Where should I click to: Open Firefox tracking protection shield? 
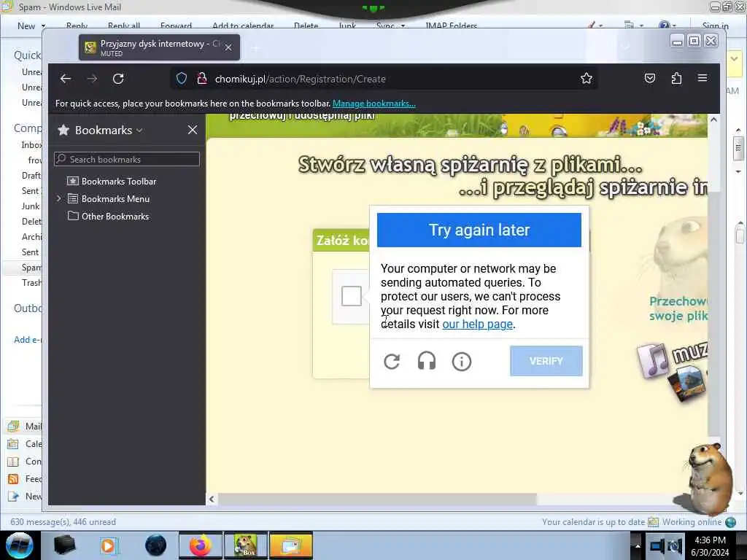coord(182,79)
